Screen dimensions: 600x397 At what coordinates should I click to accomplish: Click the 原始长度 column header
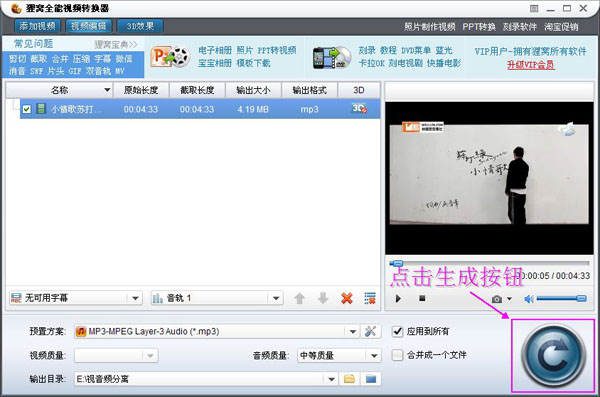coord(141,90)
